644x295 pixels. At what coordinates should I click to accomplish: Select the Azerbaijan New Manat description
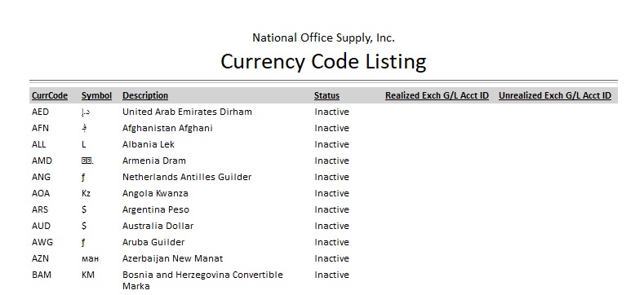pos(172,258)
